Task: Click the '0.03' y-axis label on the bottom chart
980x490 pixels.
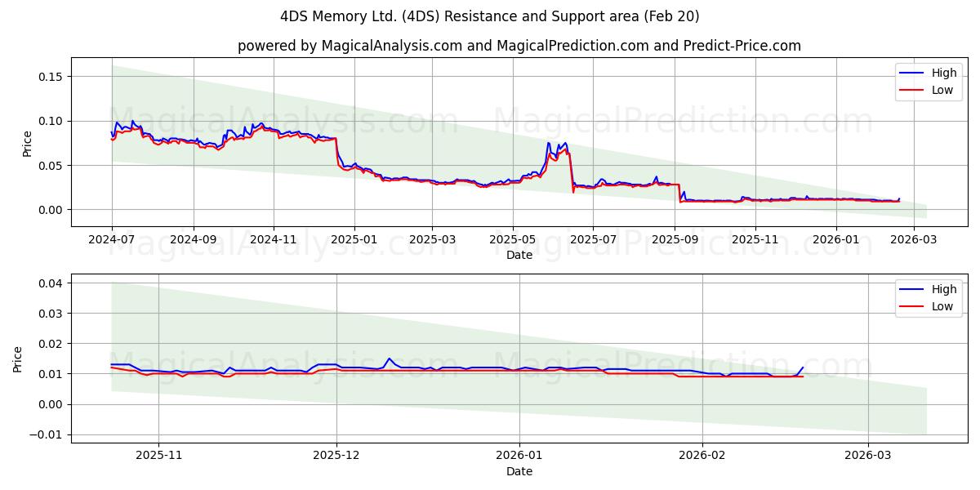Action: tap(51, 314)
